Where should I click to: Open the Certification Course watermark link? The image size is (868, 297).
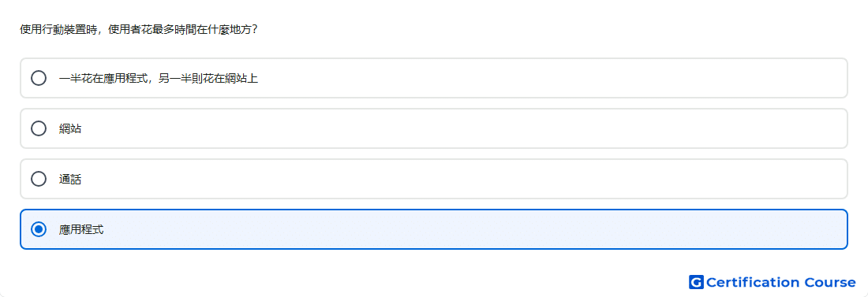(x=773, y=282)
